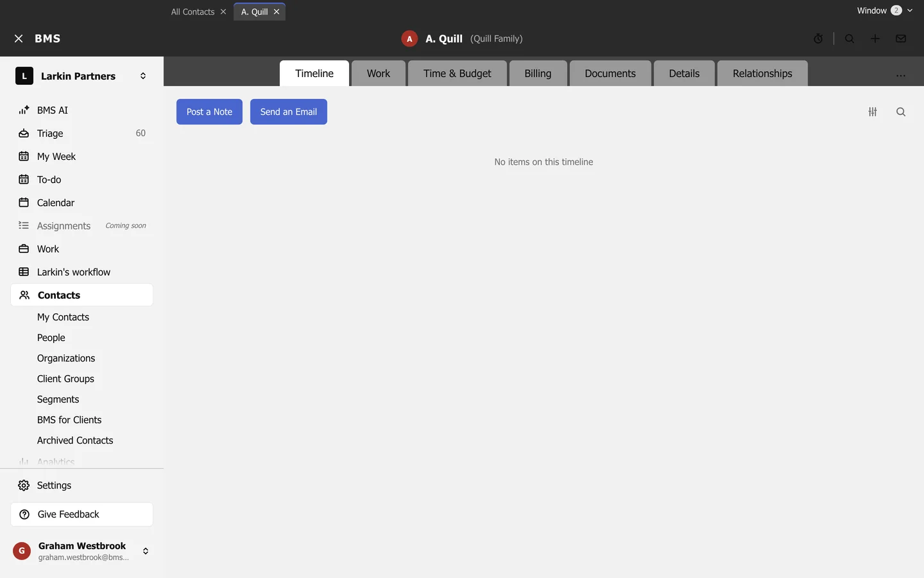
Task: Click the red A avatar beside A. Quill
Action: click(409, 39)
